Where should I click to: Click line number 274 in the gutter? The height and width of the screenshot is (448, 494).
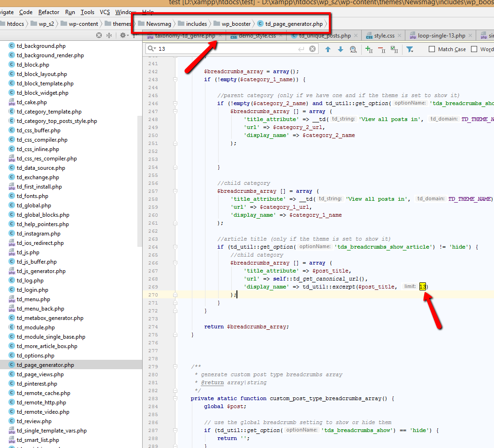(x=153, y=327)
